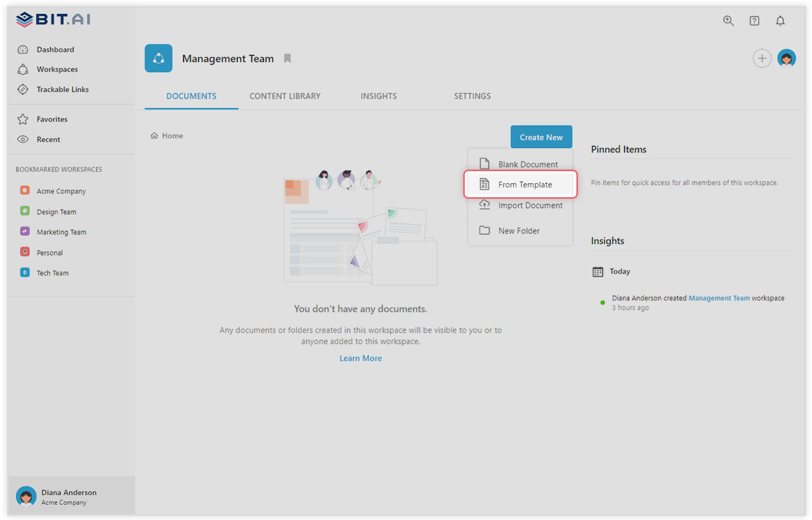This screenshot has height=520, width=812.
Task: Click the Management Team workspace title
Action: point(228,58)
